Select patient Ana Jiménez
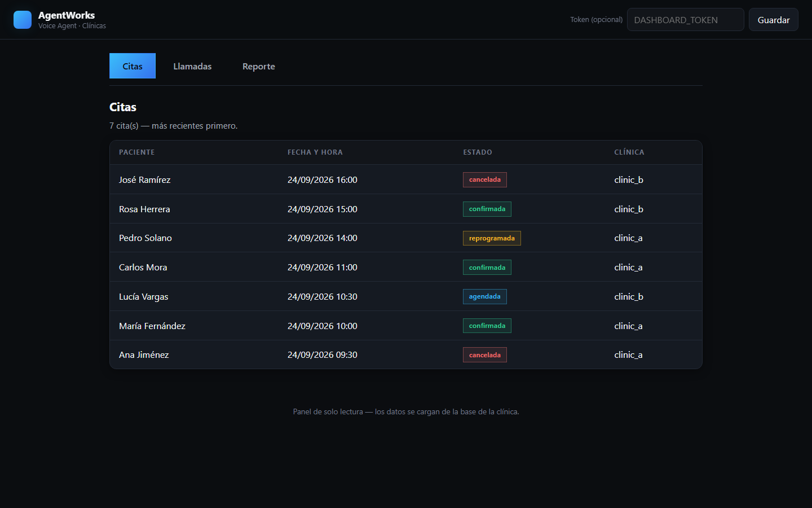The image size is (812, 508). click(144, 354)
